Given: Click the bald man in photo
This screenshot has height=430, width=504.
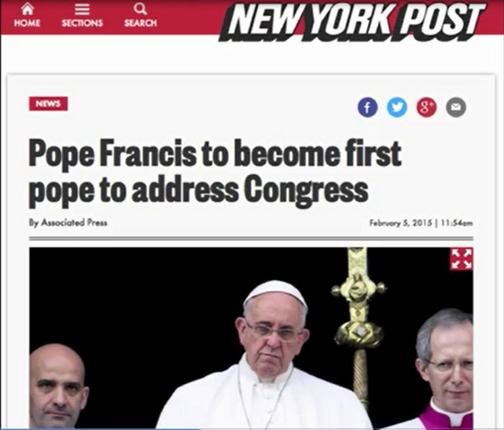Looking at the screenshot, I should pyautogui.click(x=58, y=387).
